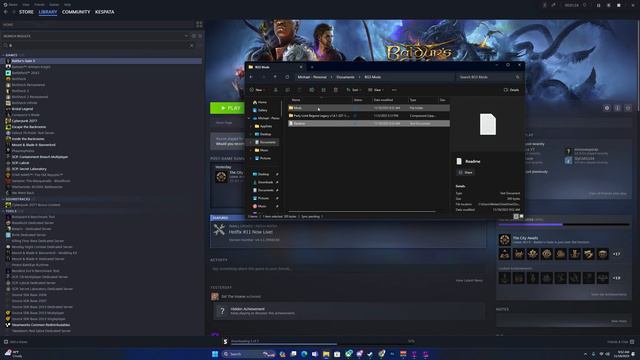Add a new tab in File Explorer
The width and height of the screenshot is (640, 360).
click(x=312, y=67)
